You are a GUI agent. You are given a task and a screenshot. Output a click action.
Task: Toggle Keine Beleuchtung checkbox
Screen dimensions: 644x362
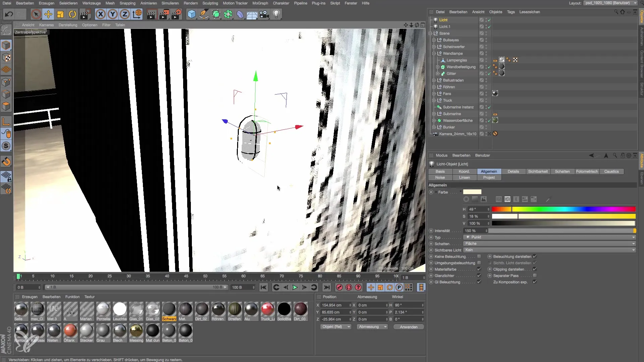pos(479,256)
